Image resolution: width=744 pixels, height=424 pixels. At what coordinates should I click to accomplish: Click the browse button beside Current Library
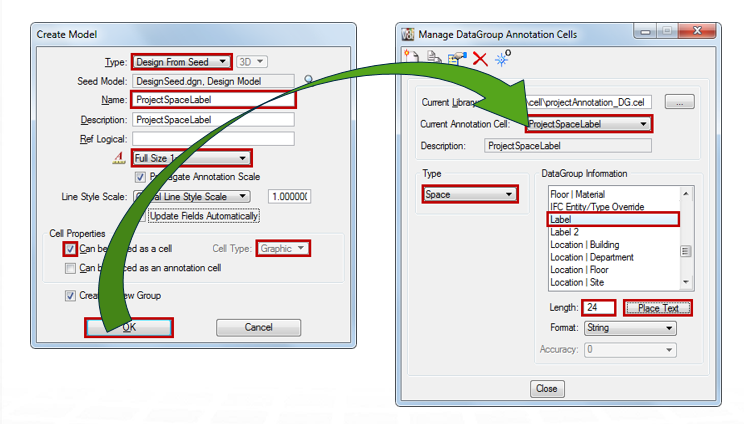click(x=679, y=102)
